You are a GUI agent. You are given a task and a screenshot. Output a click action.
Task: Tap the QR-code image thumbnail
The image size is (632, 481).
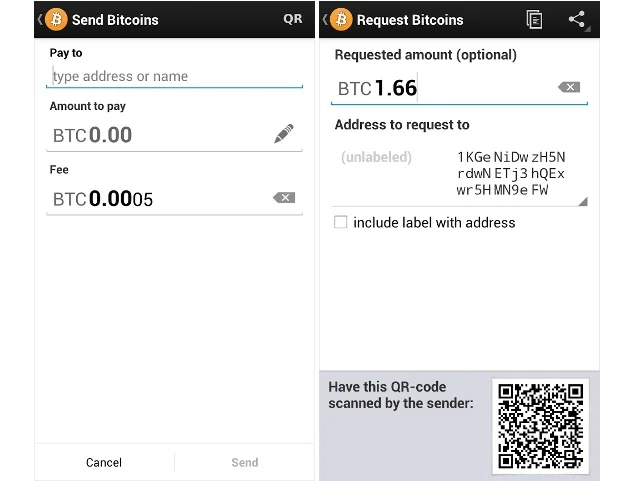(541, 426)
